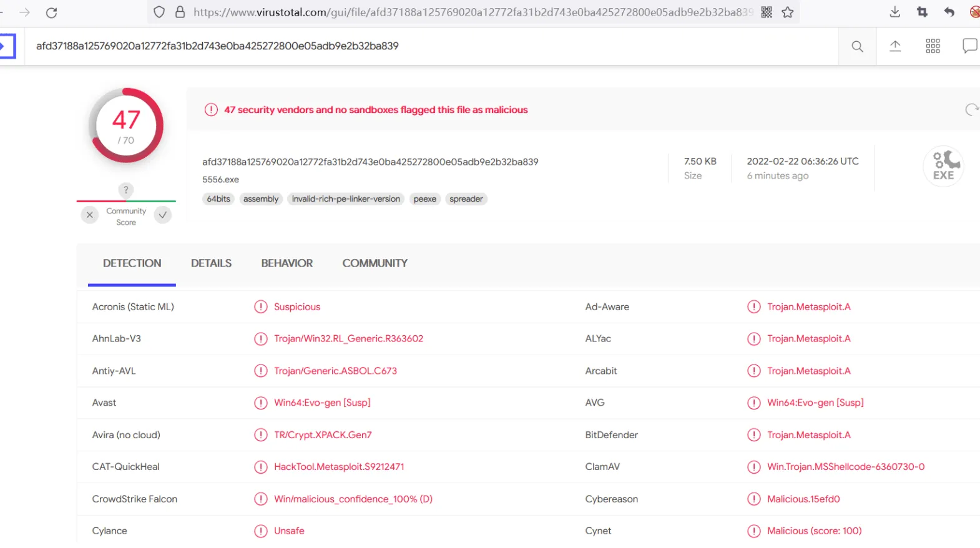980x548 pixels.
Task: Click the 7.50 KB file size
Action: tap(700, 161)
